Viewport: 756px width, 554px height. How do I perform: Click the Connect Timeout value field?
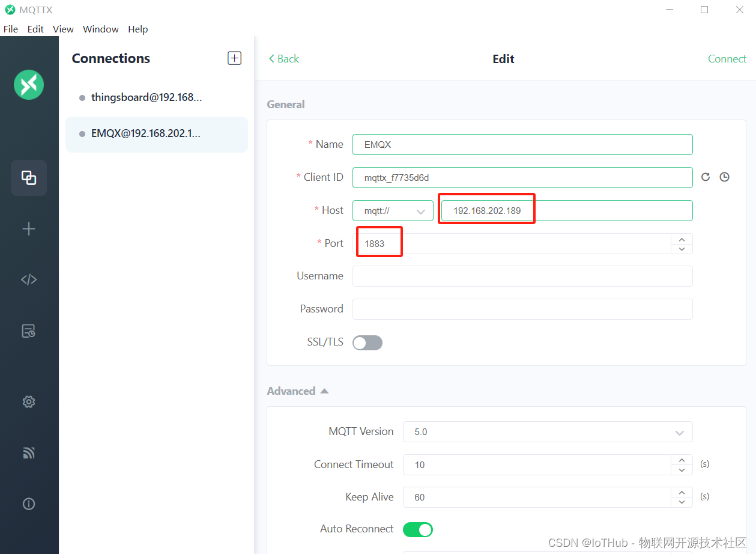[x=537, y=464]
